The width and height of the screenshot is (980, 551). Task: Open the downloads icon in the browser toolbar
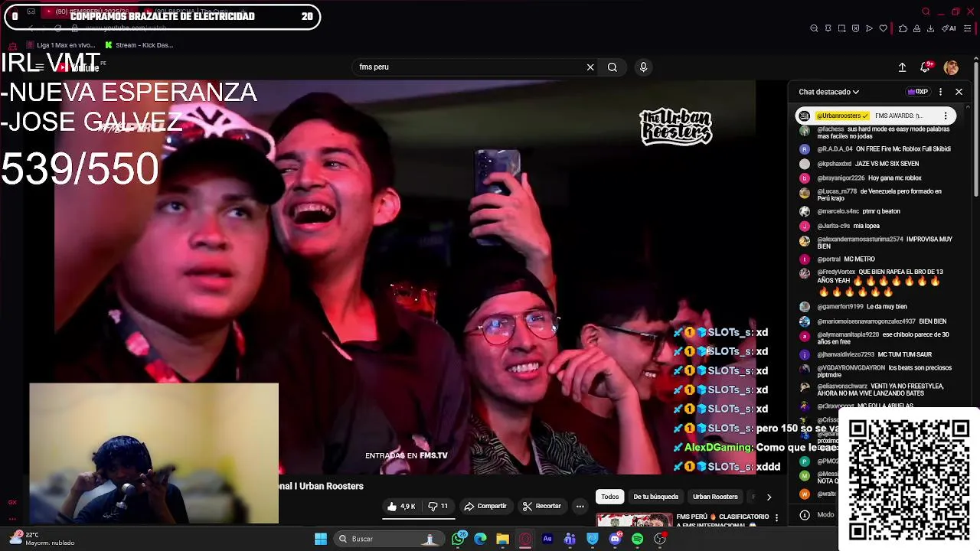(x=930, y=28)
